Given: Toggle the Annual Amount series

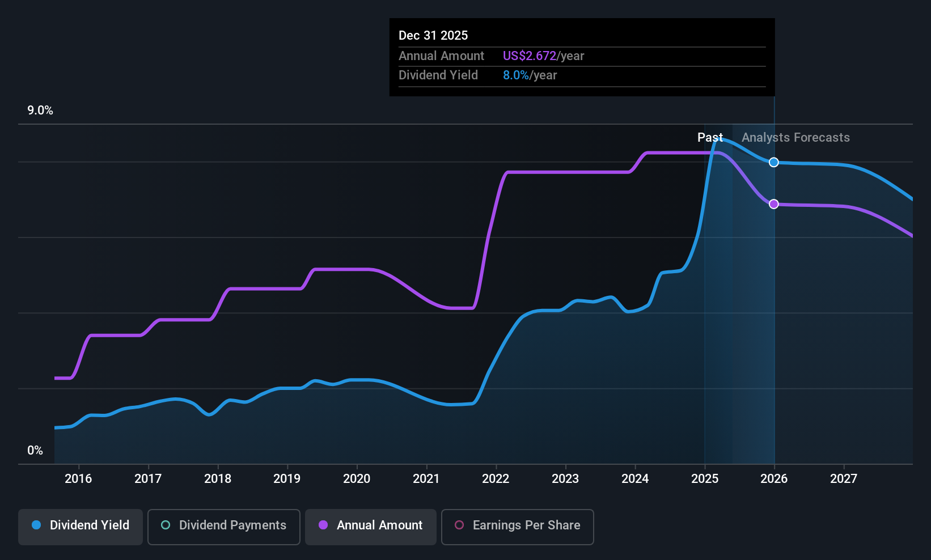Looking at the screenshot, I should 371,527.
